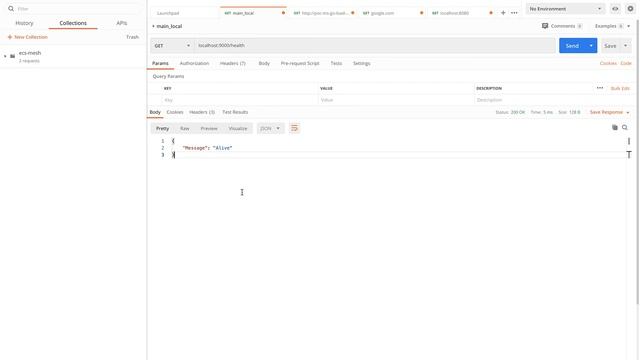Open No Environment dropdown
640x360 pixels.
(x=565, y=9)
